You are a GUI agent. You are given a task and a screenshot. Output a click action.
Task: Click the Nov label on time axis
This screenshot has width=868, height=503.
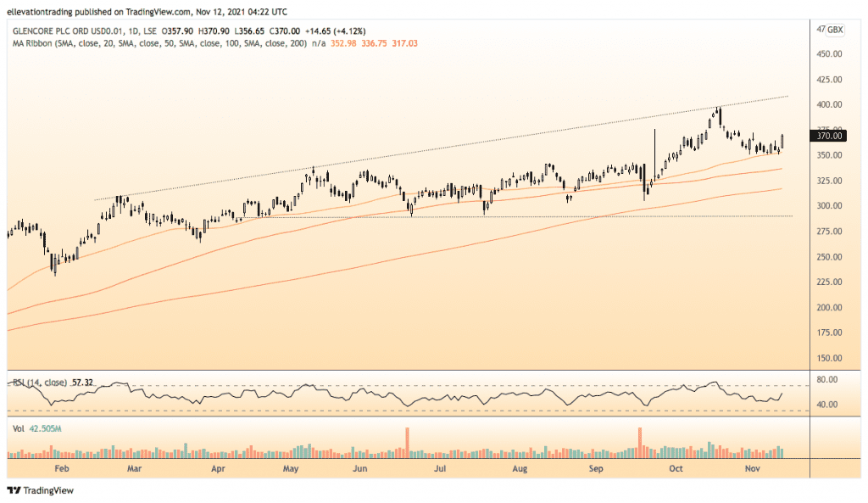(x=753, y=469)
